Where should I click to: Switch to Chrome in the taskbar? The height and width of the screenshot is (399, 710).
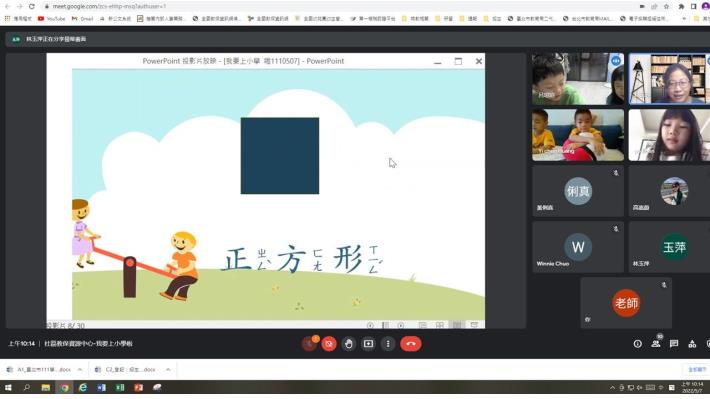click(64, 388)
